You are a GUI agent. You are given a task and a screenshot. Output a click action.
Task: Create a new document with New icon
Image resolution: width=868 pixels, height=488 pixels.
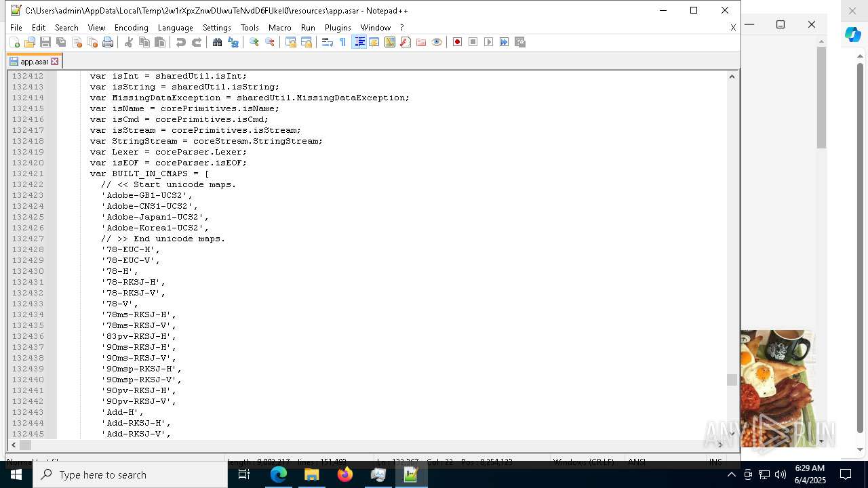14,42
